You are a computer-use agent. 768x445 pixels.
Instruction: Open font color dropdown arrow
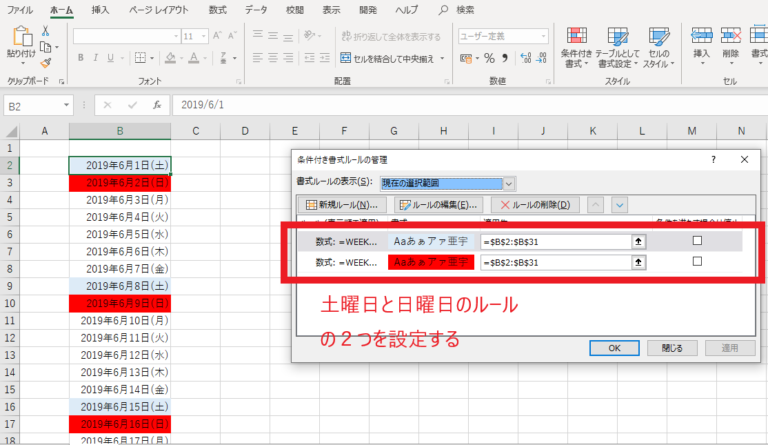point(205,58)
